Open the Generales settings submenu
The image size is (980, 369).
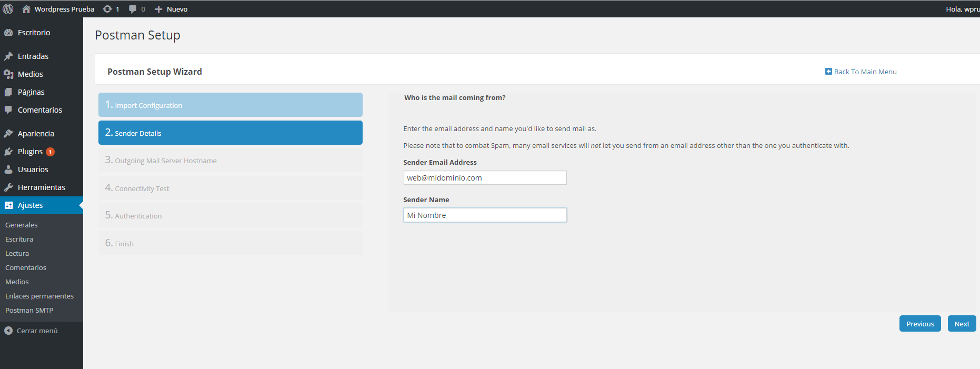point(22,225)
